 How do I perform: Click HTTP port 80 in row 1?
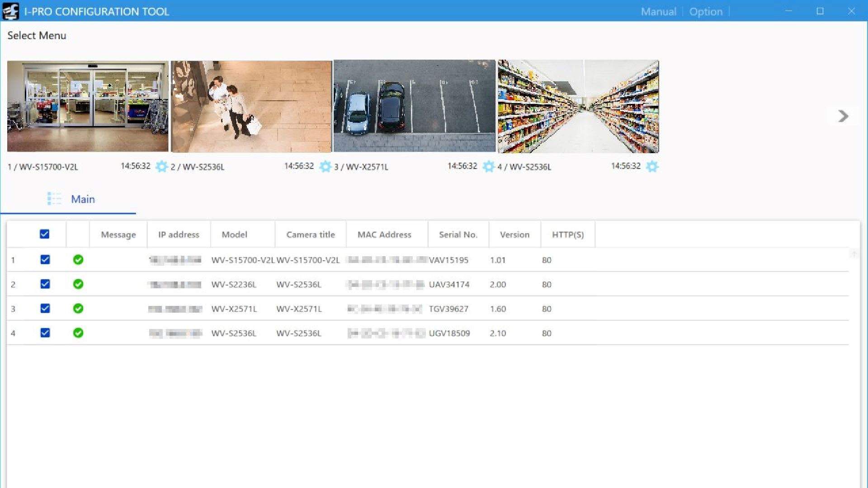547,260
